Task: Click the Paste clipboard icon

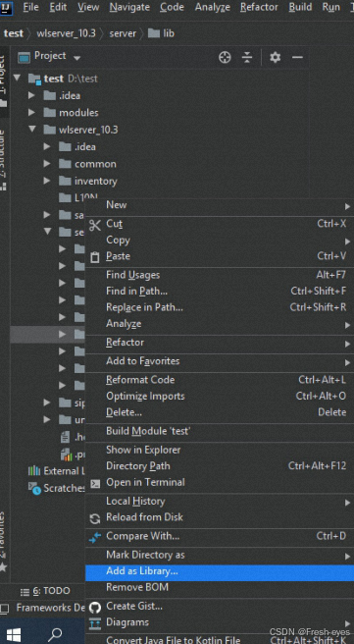Action: click(95, 257)
